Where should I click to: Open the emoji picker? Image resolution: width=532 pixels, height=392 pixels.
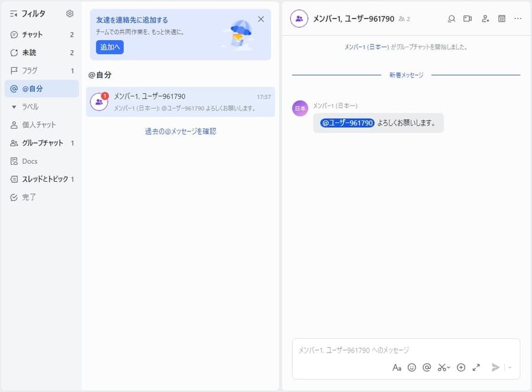coord(412,367)
